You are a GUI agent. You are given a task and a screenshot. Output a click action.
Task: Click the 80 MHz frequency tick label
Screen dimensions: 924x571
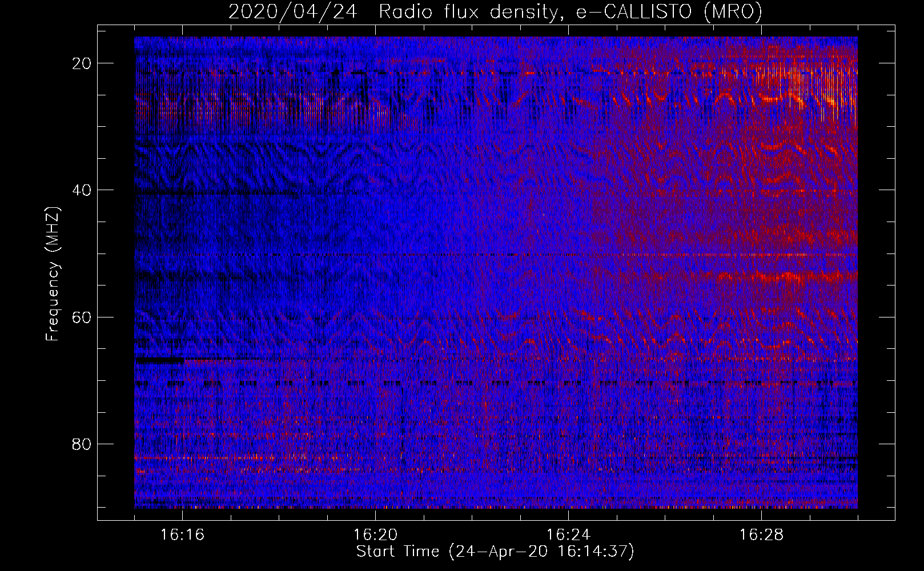coord(82,444)
